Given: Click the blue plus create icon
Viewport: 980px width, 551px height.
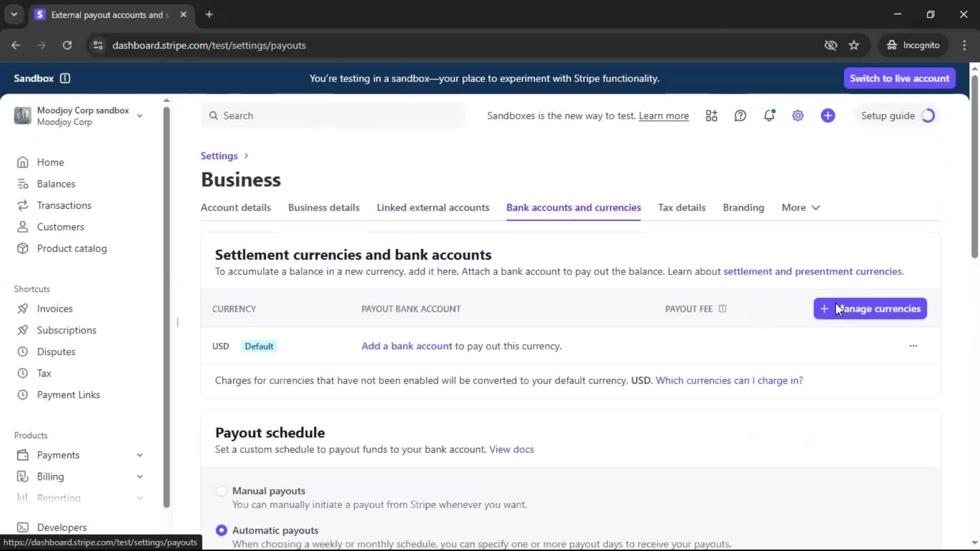Looking at the screenshot, I should tap(827, 116).
